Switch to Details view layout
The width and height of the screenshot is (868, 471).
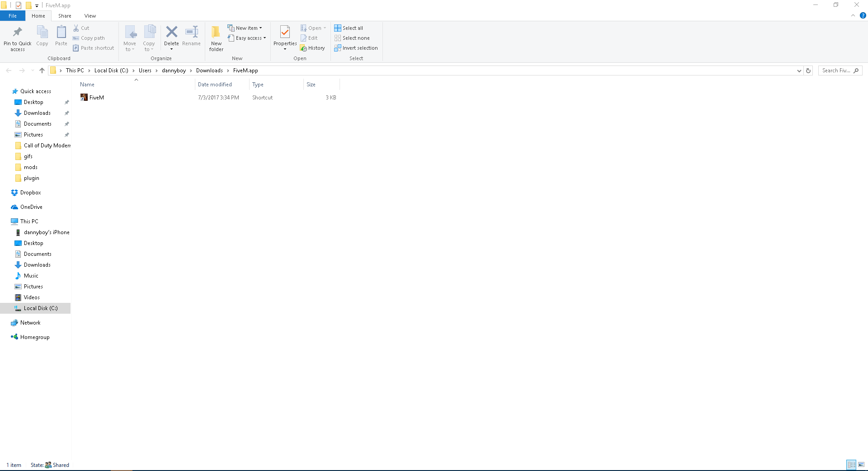(851, 465)
